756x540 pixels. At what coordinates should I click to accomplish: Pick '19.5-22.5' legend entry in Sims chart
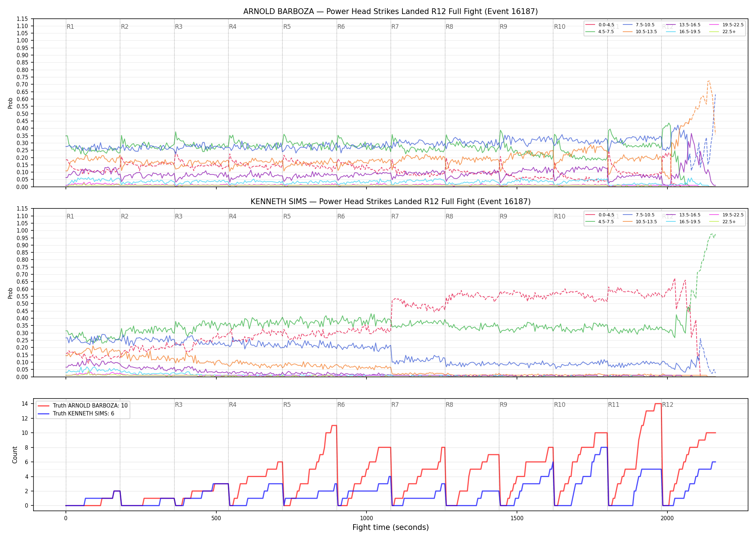pos(727,215)
